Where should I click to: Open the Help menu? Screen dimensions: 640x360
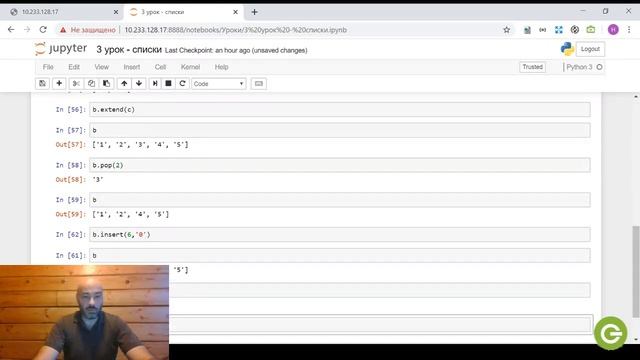tap(222, 67)
